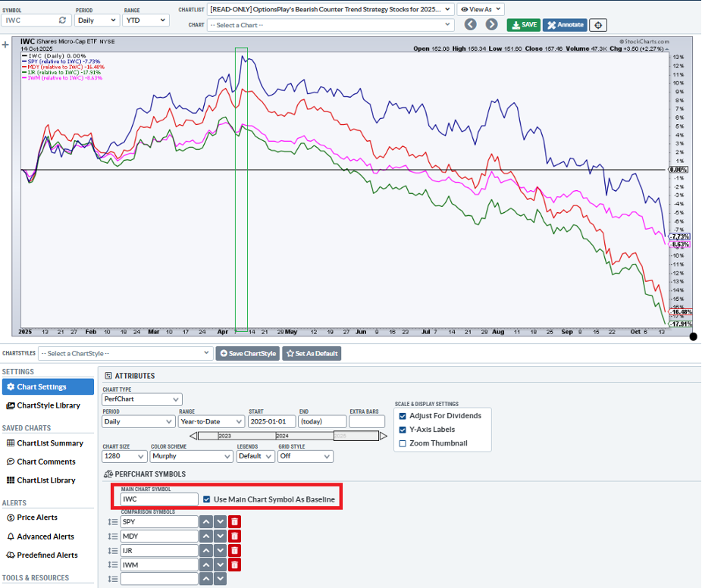Delete the IJR comparison symbol
The width and height of the screenshot is (702, 588).
[234, 550]
